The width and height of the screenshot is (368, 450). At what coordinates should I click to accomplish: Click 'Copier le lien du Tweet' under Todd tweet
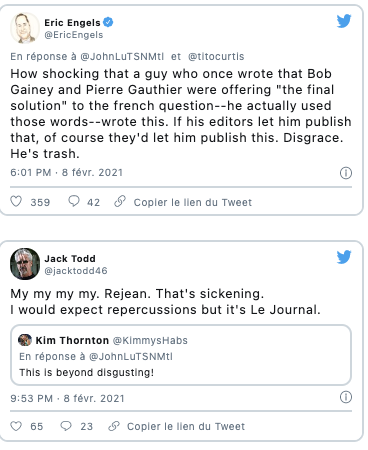pos(186,426)
